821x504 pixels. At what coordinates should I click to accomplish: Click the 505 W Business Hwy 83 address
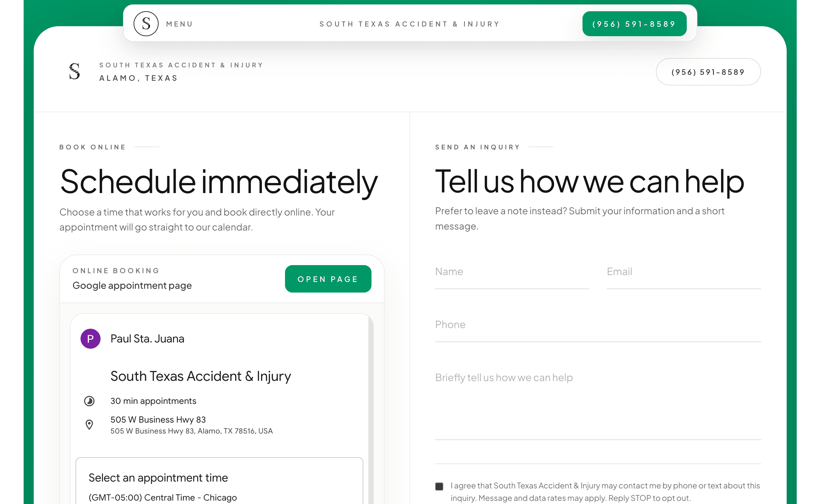click(x=158, y=419)
